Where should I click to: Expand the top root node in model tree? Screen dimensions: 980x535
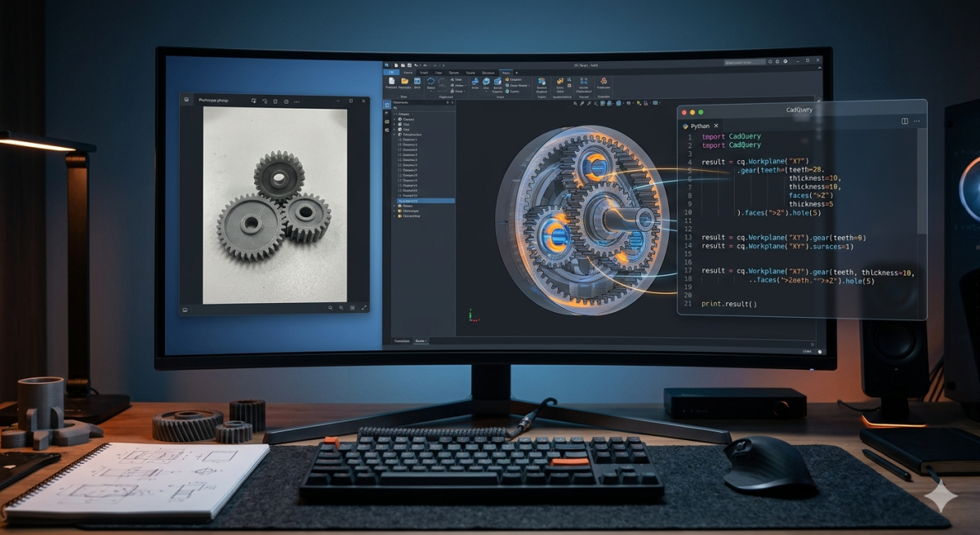pyautogui.click(x=396, y=114)
